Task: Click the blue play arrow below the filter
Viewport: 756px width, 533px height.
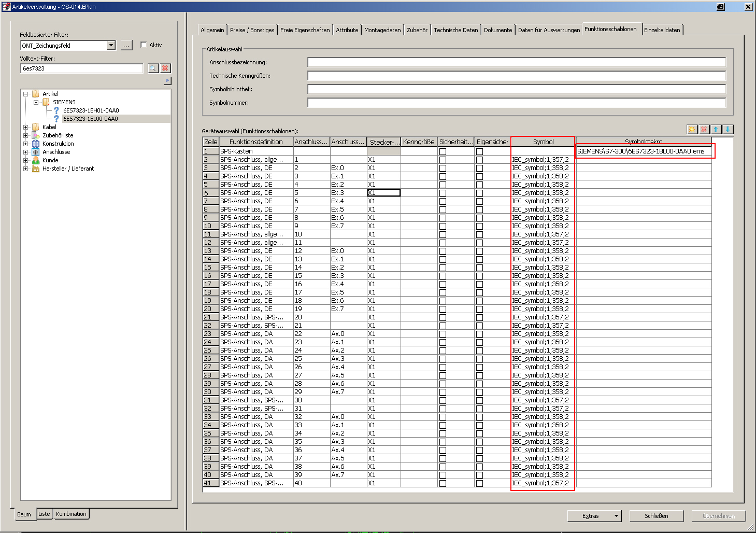Action: click(x=167, y=80)
